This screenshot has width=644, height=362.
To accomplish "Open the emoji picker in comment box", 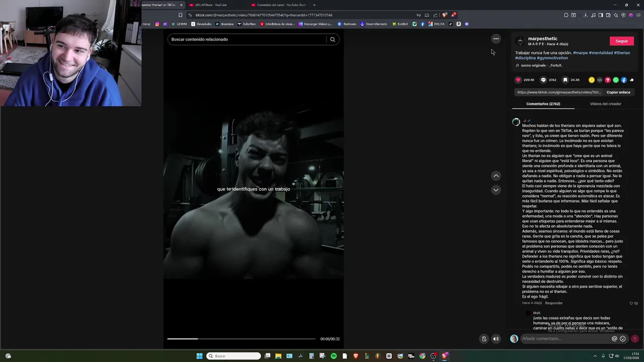I will point(623,339).
